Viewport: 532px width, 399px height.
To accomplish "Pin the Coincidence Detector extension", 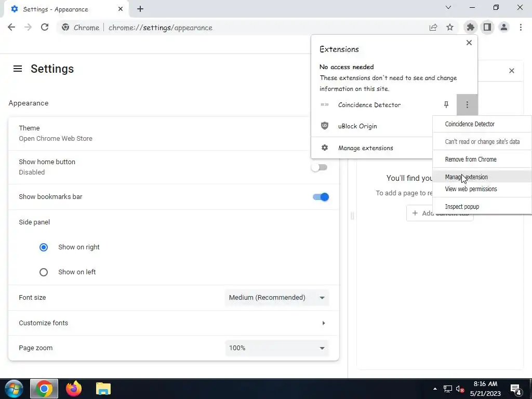I will pyautogui.click(x=446, y=105).
